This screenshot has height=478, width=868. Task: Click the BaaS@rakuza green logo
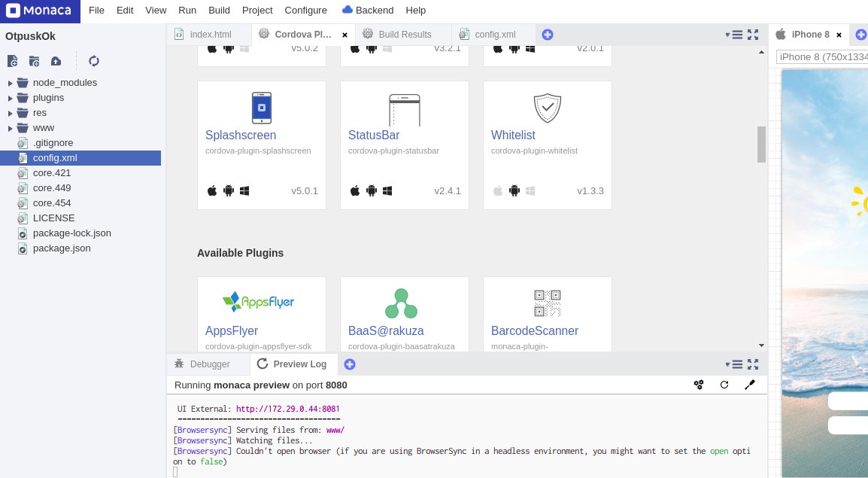[x=402, y=303]
